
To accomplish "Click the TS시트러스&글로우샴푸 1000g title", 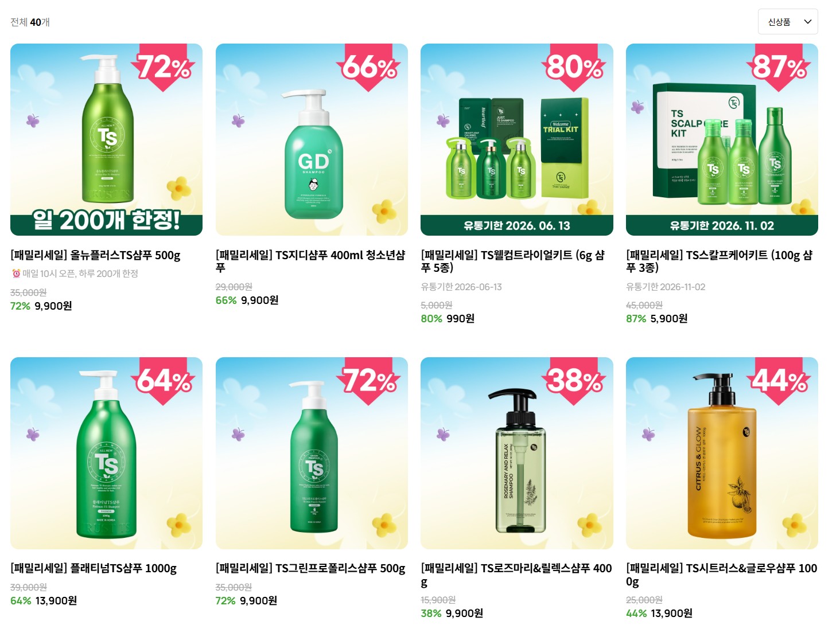I will click(721, 575).
